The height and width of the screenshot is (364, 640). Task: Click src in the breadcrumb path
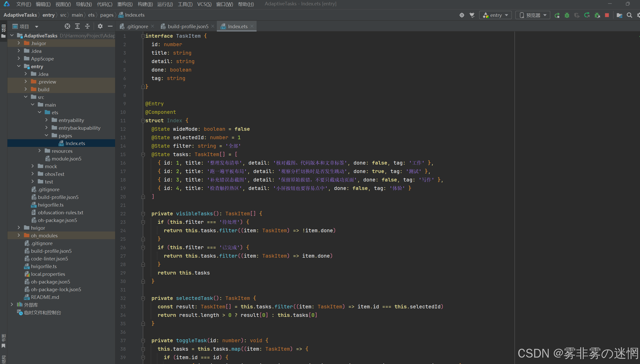click(63, 15)
